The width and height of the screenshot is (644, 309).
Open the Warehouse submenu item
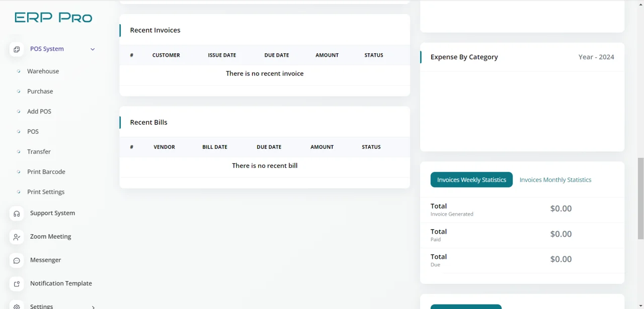[43, 71]
